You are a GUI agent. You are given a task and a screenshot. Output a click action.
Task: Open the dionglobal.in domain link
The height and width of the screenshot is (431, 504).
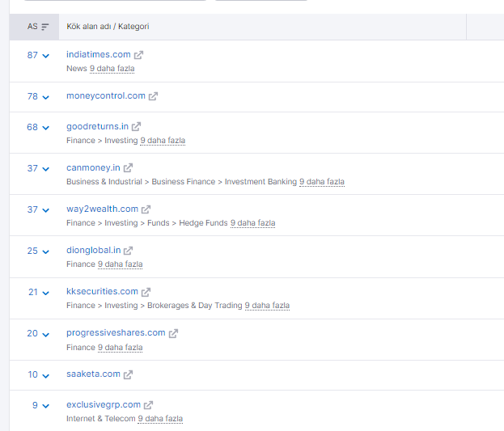pos(94,250)
